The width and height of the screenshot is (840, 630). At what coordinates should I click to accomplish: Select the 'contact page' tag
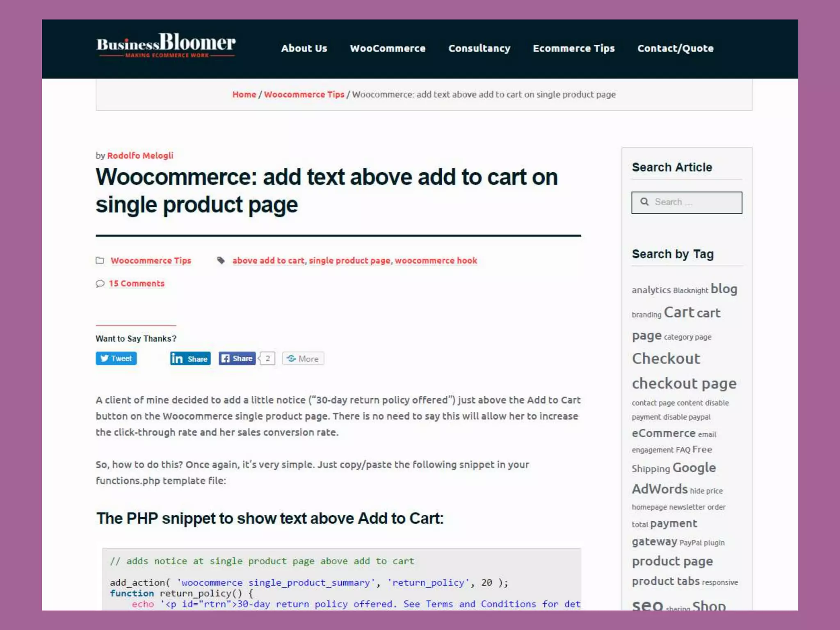click(x=653, y=403)
